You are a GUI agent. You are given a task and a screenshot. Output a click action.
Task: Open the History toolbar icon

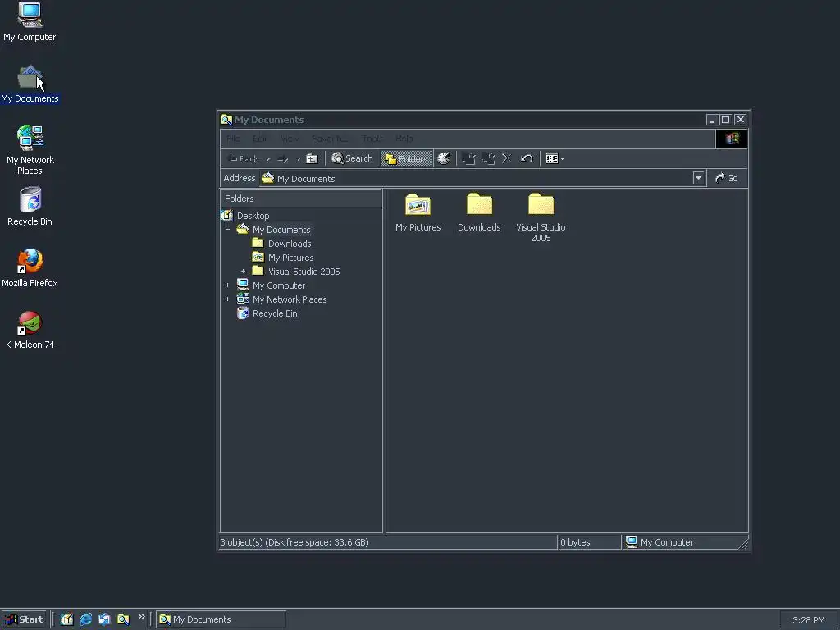pyautogui.click(x=444, y=158)
